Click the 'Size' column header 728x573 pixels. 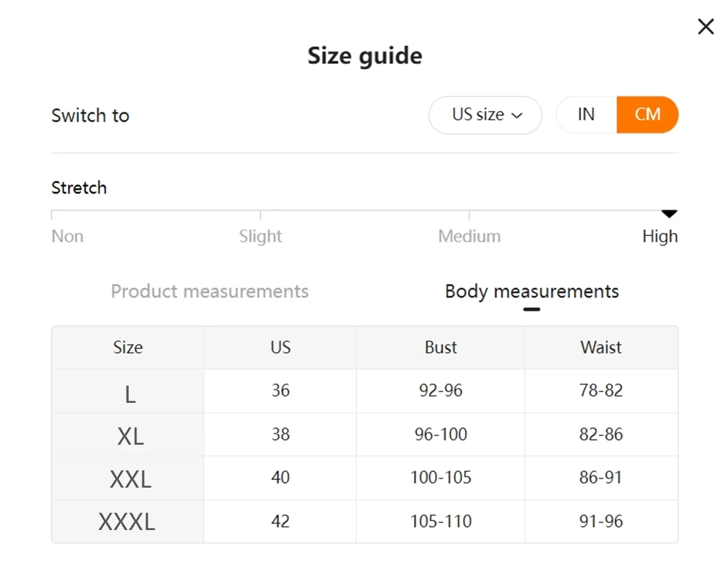pos(128,347)
